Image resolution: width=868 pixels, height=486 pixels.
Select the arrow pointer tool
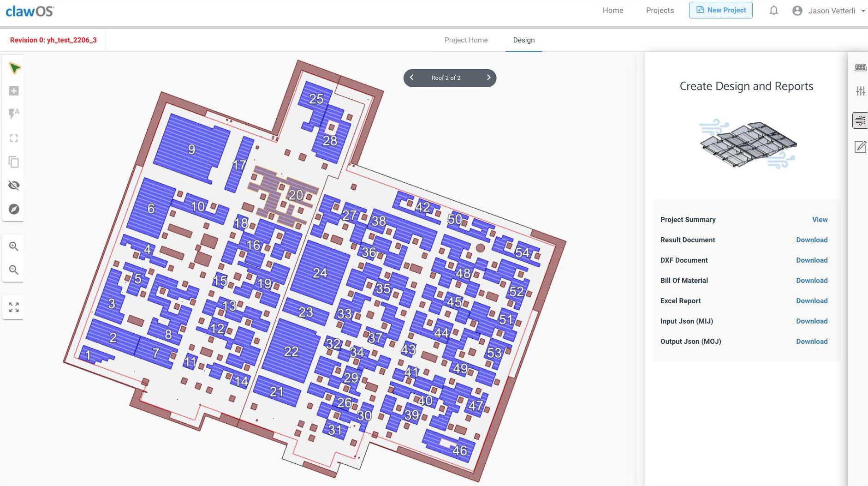pyautogui.click(x=14, y=68)
